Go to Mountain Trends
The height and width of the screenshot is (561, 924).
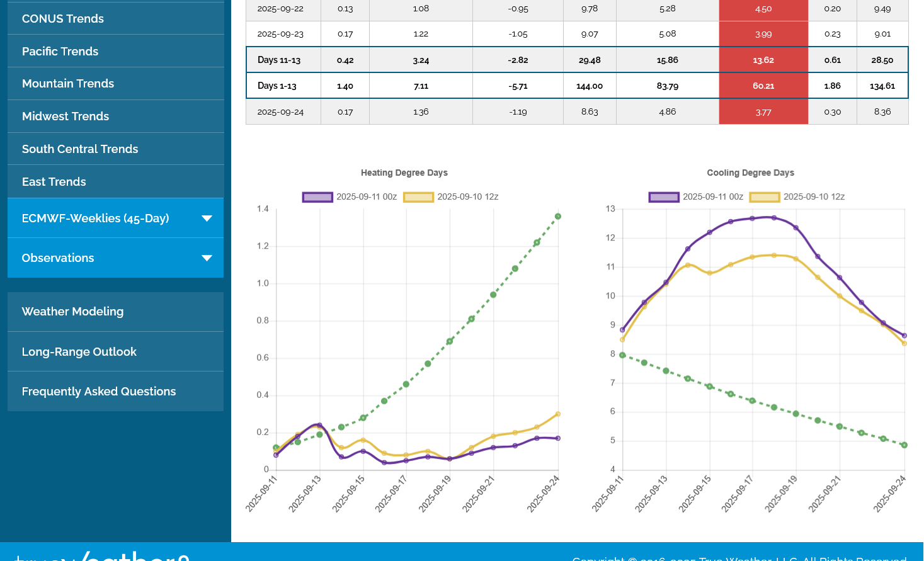coord(68,84)
